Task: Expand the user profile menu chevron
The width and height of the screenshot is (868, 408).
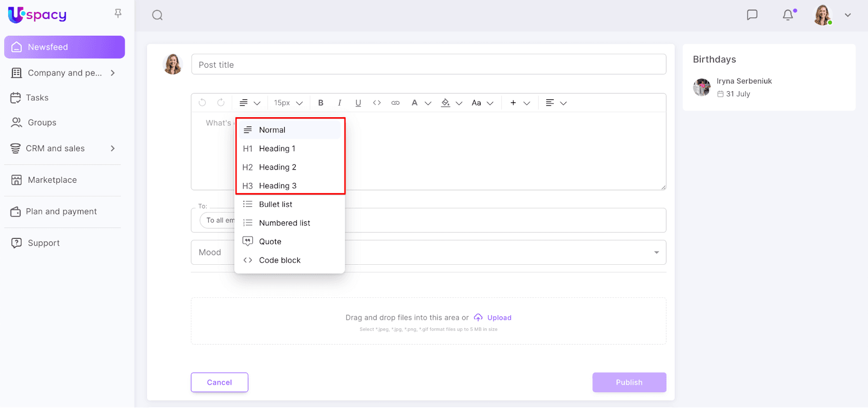Action: click(x=847, y=15)
